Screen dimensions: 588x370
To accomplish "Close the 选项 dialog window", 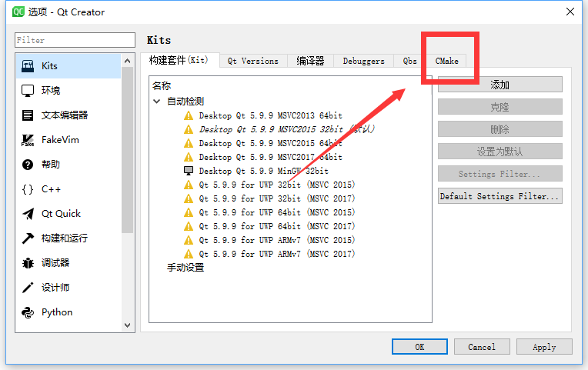I will [x=570, y=12].
